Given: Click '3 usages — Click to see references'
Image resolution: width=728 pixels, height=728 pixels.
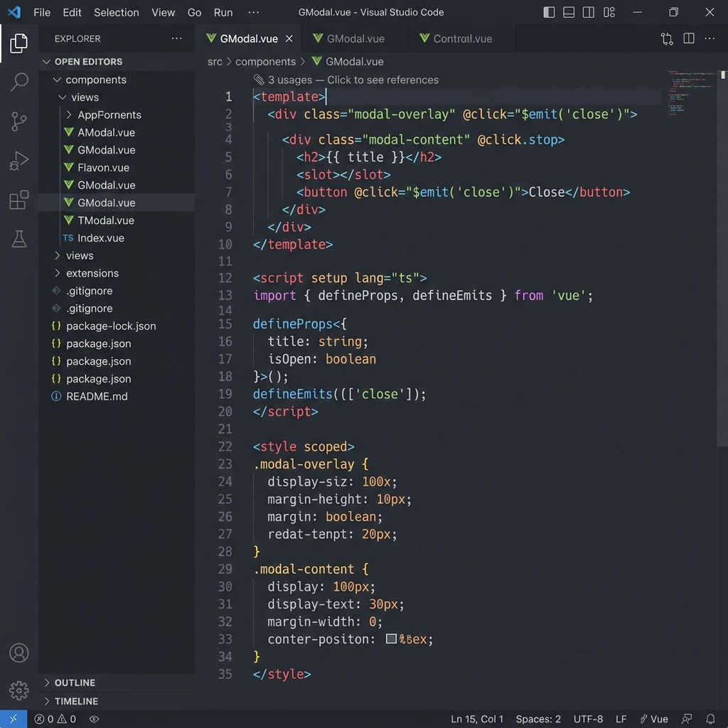Looking at the screenshot, I should [353, 80].
